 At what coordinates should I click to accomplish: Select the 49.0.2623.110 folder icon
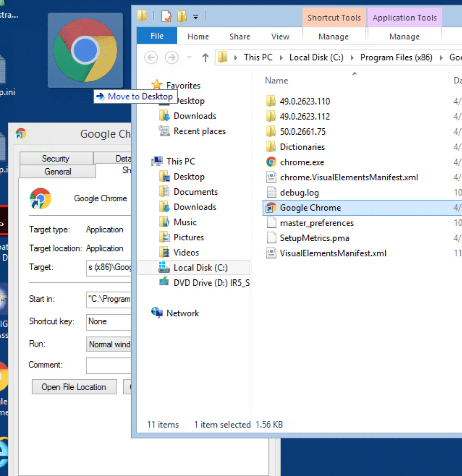click(x=271, y=101)
